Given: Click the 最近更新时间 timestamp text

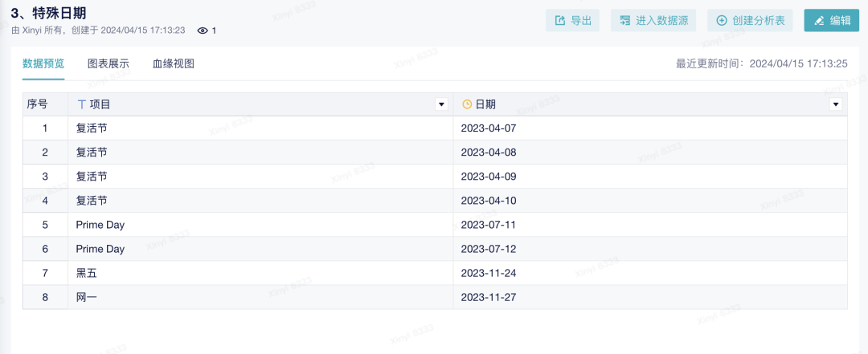Looking at the screenshot, I should pyautogui.click(x=762, y=63).
